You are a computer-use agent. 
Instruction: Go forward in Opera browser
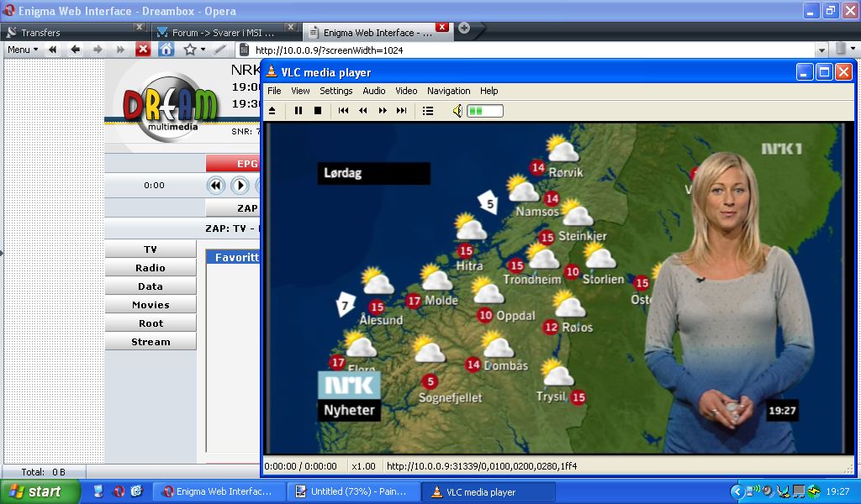point(98,50)
